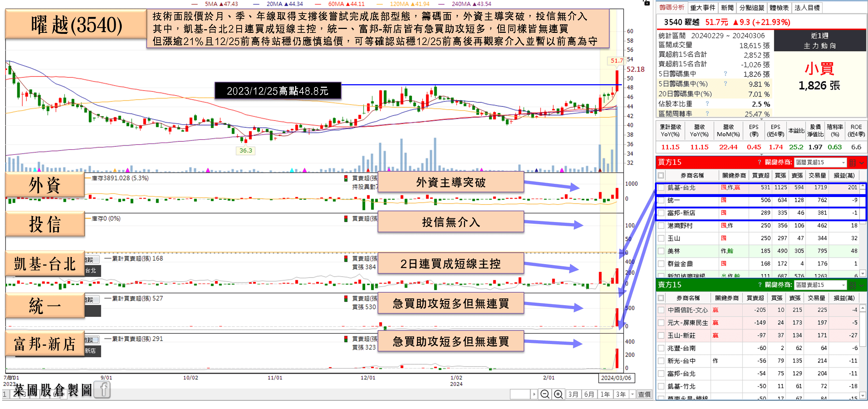
Task: Click the zoom in magnifier icon
Action: [558, 394]
